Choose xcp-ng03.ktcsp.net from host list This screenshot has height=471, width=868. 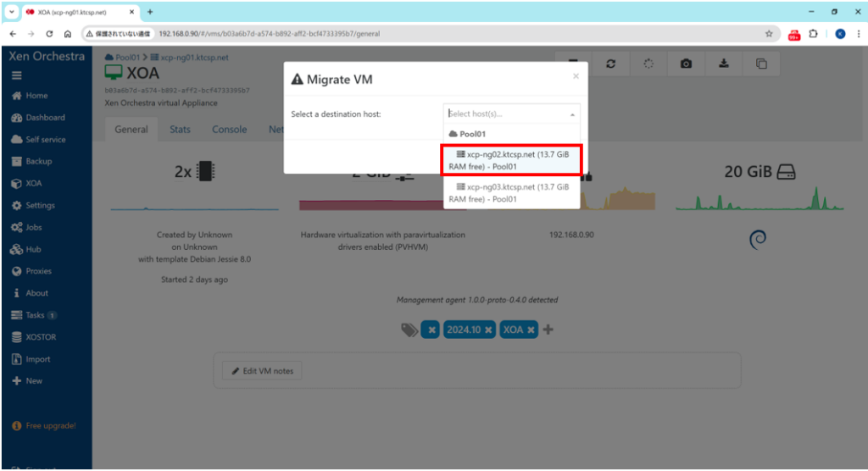(x=512, y=192)
